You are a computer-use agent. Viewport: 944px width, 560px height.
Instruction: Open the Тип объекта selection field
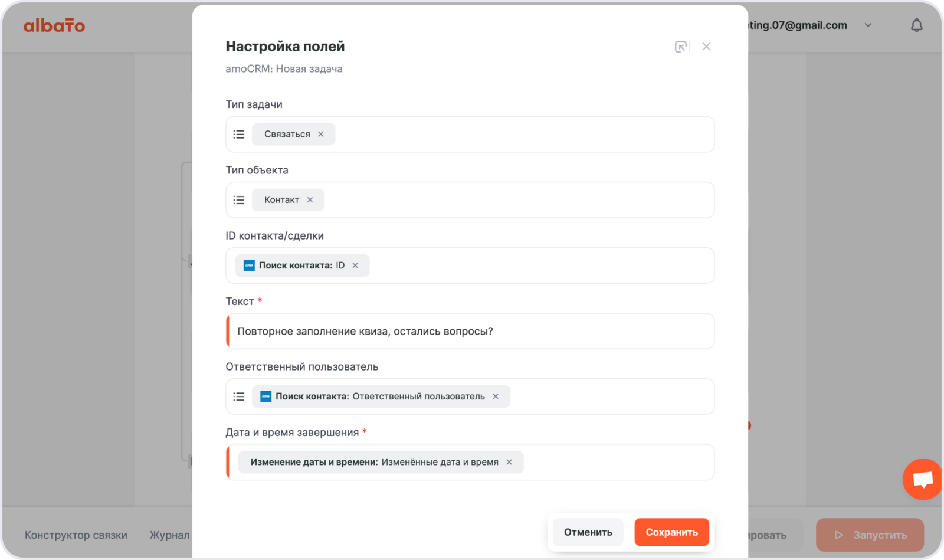[x=519, y=200]
